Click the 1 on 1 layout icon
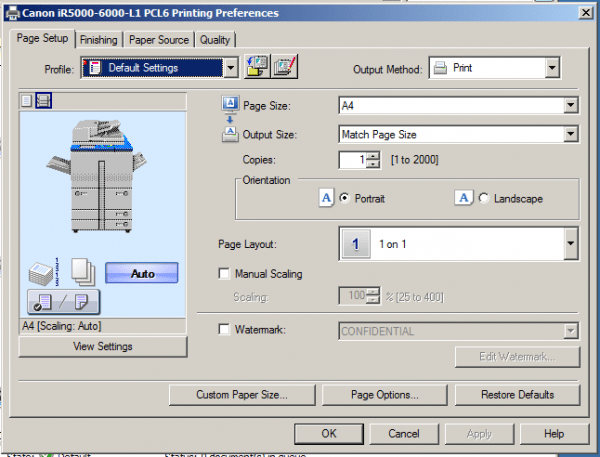This screenshot has height=457, width=600. tap(356, 244)
